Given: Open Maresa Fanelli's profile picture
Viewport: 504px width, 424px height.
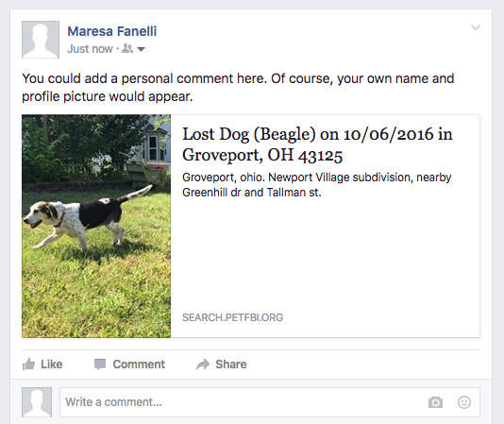Looking at the screenshot, I should click(41, 40).
